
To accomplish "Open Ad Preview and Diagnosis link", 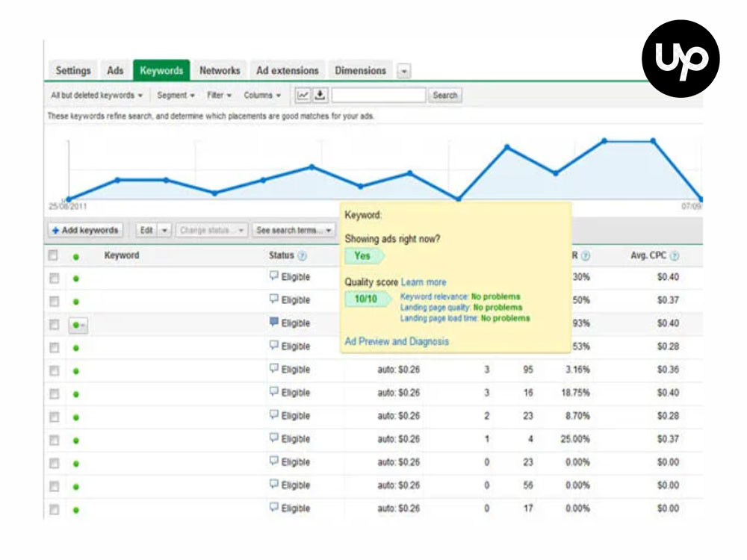I will tap(397, 341).
